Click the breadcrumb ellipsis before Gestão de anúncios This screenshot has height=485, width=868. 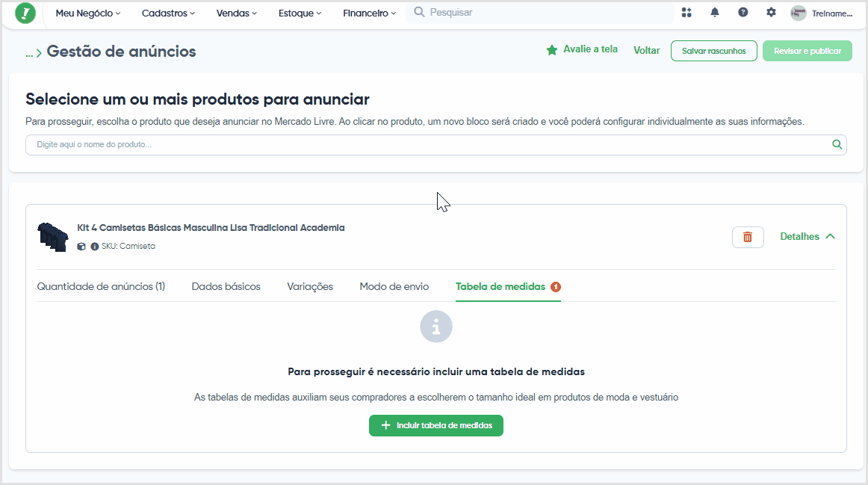[29, 55]
